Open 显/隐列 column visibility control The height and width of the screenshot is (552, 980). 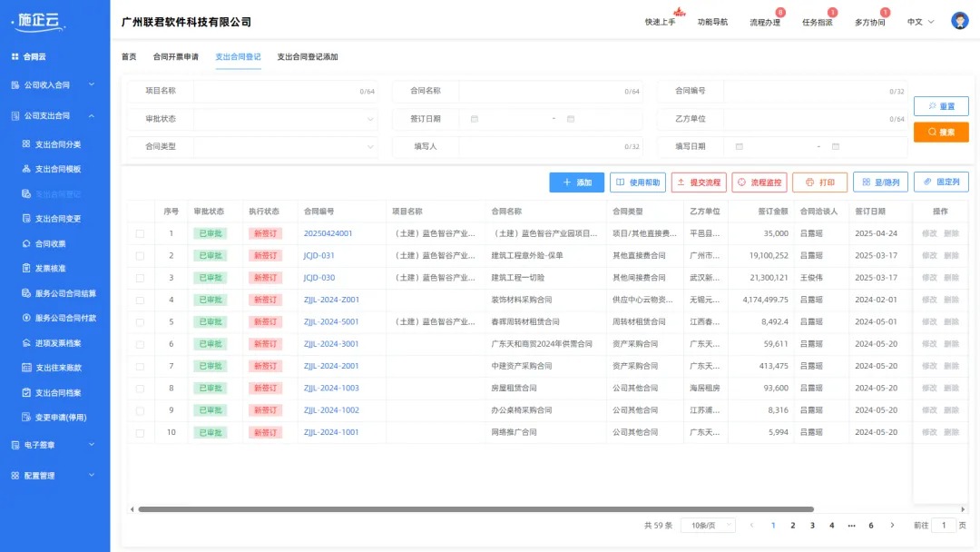880,182
